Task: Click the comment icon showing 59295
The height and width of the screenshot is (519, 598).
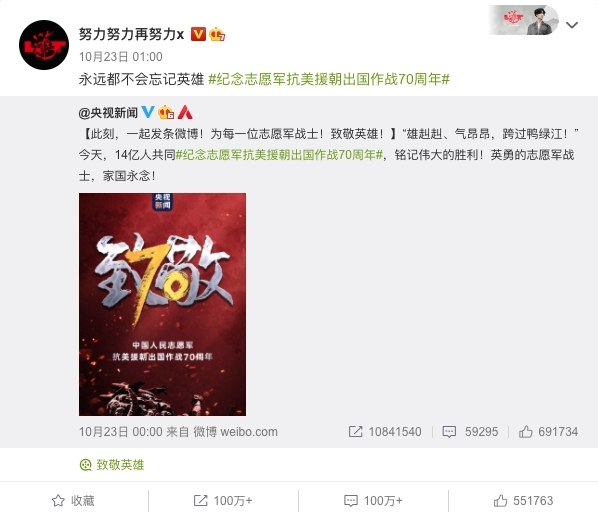Action: click(449, 432)
